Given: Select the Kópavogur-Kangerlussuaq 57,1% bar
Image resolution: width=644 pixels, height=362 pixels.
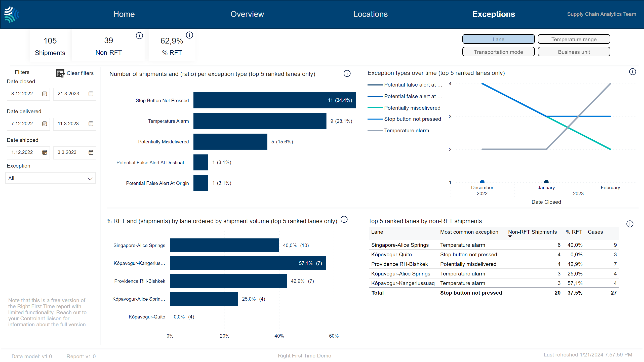Looking at the screenshot, I should (248, 263).
